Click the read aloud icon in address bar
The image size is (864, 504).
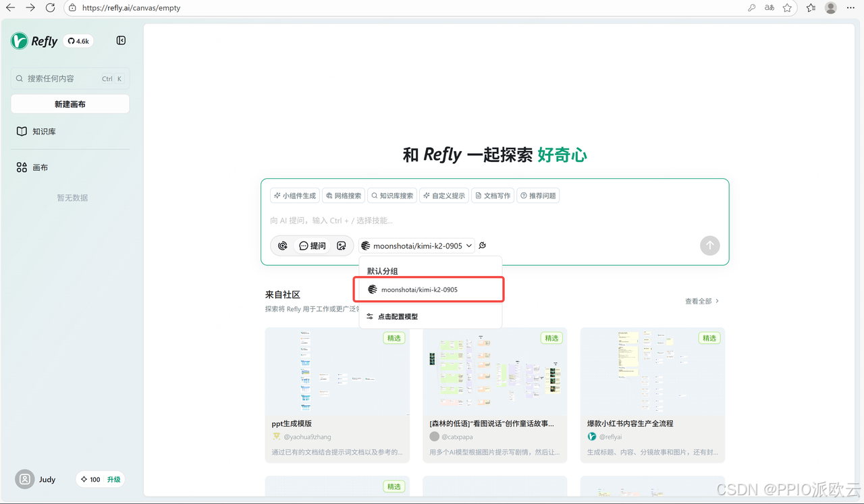769,8
